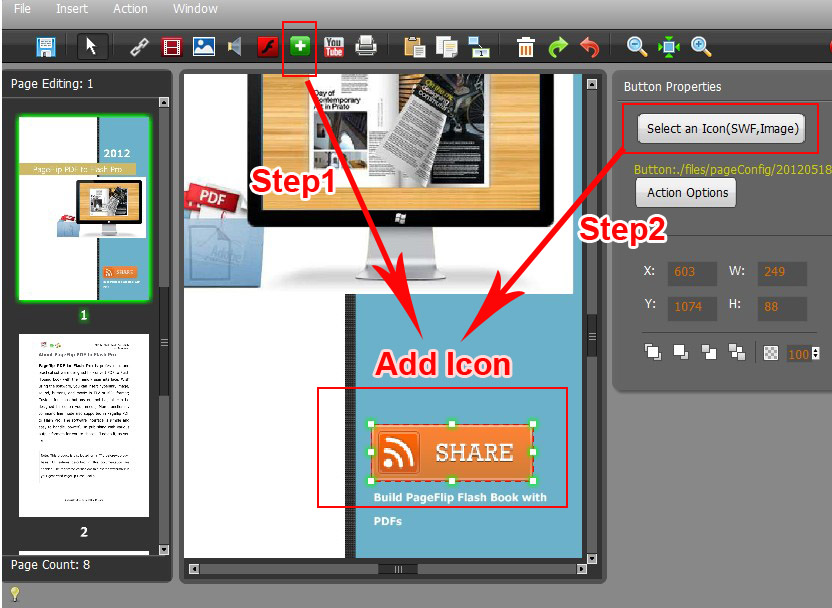Click the opacity stepper arrows next to 100

816,354
